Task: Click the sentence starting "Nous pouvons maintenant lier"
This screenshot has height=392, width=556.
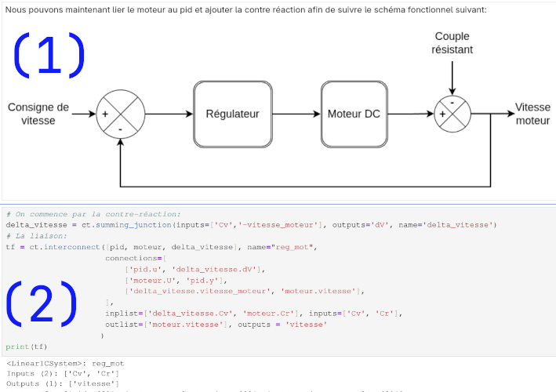Action: click(x=245, y=10)
